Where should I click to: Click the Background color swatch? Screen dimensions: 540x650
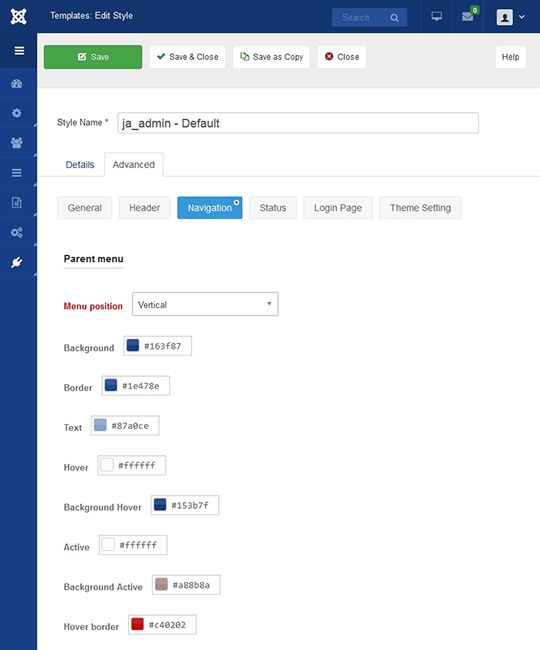click(133, 345)
